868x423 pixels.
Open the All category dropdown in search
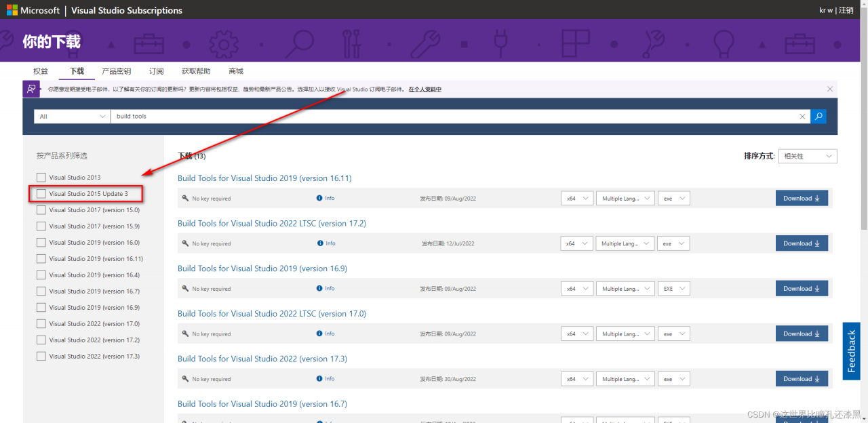(x=72, y=117)
